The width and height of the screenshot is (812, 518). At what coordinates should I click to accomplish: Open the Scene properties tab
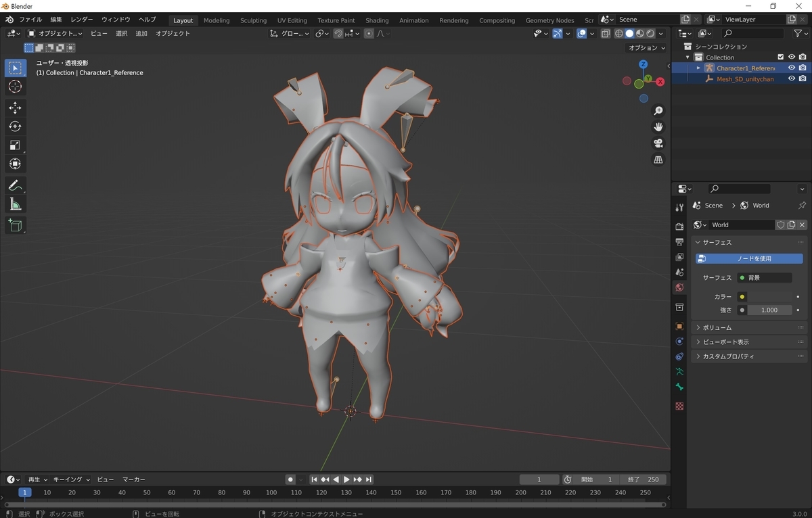(679, 273)
